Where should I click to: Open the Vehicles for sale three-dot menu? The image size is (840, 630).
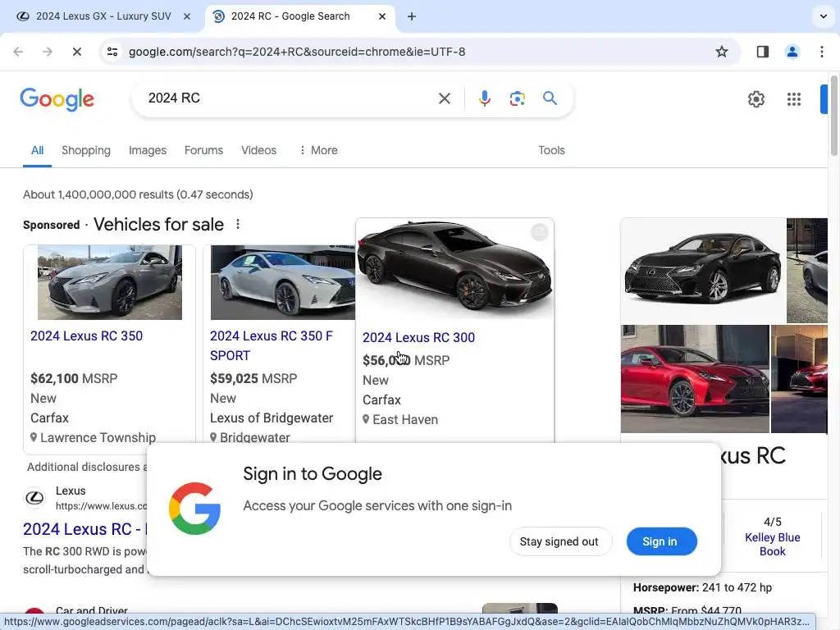[238, 225]
